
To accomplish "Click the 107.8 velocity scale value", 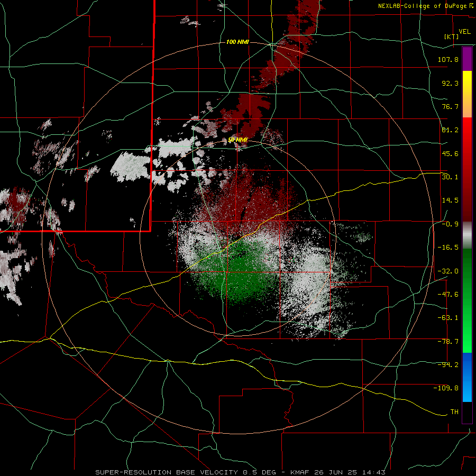I will click(x=448, y=59).
